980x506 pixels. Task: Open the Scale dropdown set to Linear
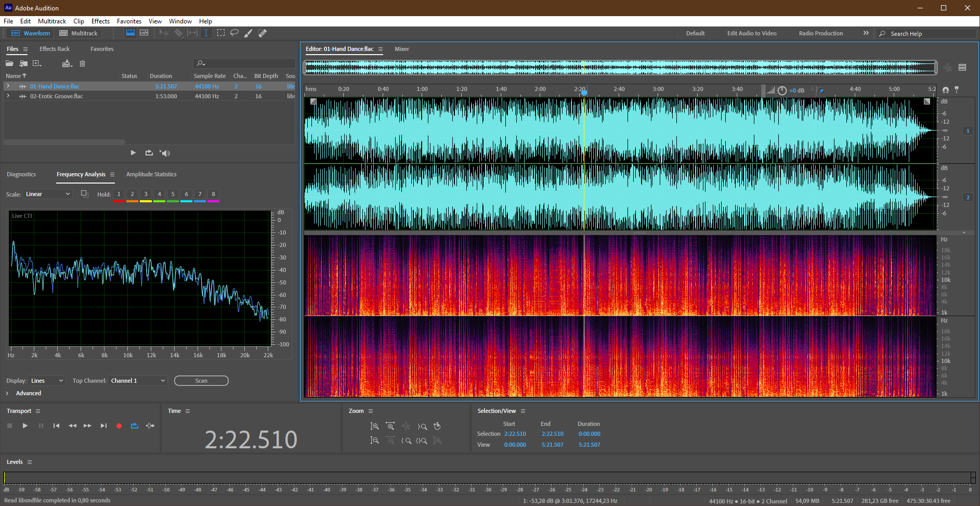coord(47,194)
